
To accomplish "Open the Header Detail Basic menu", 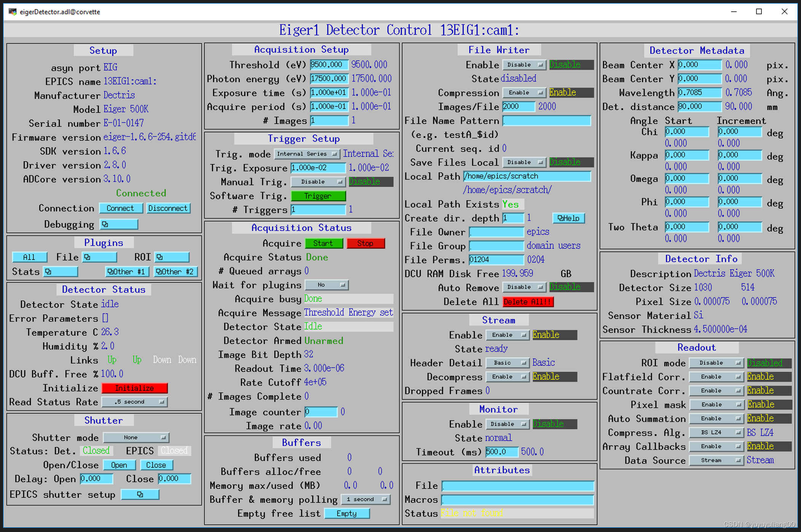I will [x=507, y=362].
